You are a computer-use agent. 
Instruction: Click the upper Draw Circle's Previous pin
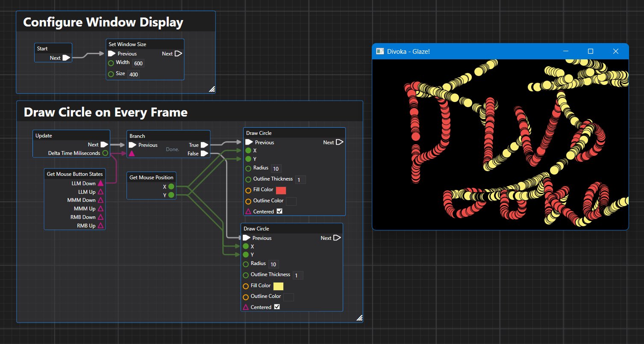click(x=249, y=142)
